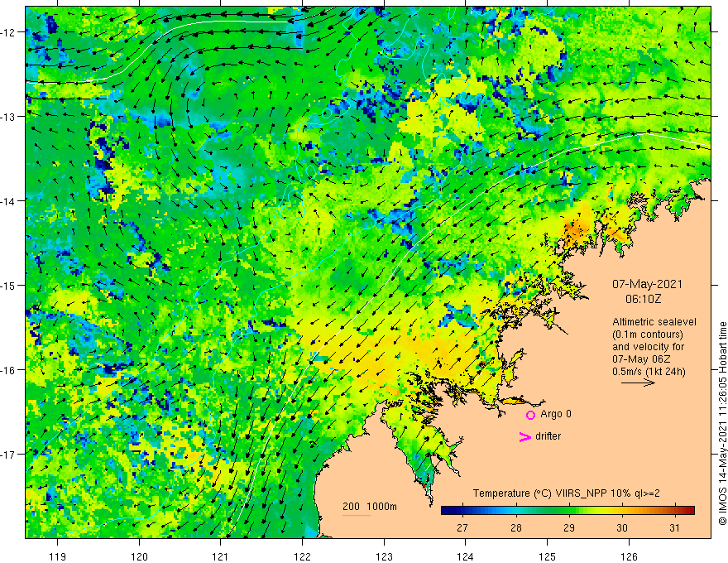This screenshot has width=728, height=563.
Task: Click the '200 1000m' depth legend text
Action: [370, 507]
